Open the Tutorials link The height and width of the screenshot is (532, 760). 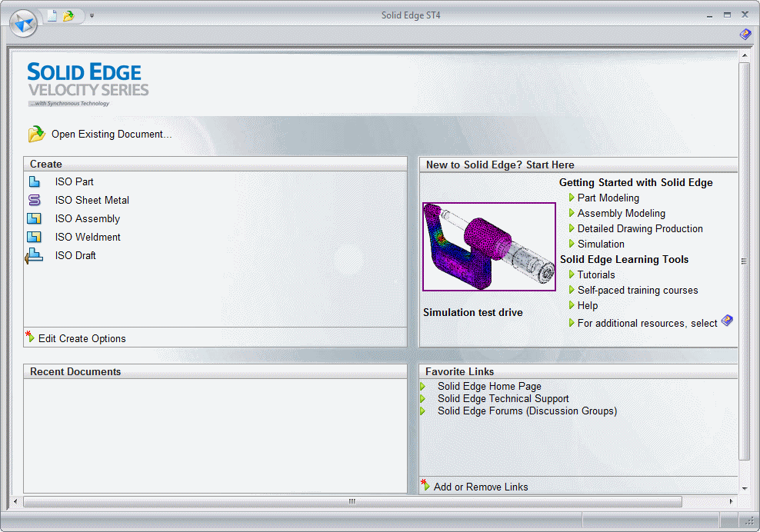tap(596, 274)
